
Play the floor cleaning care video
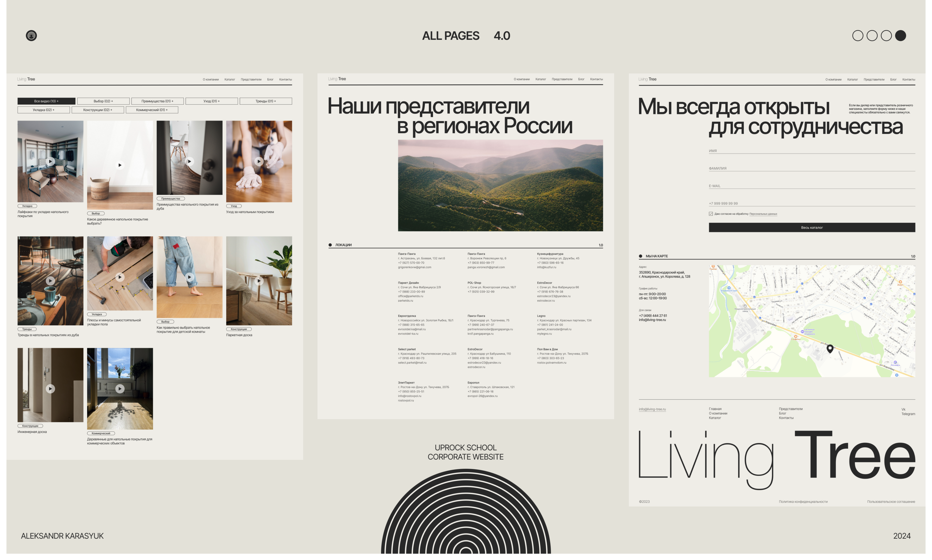pyautogui.click(x=258, y=162)
